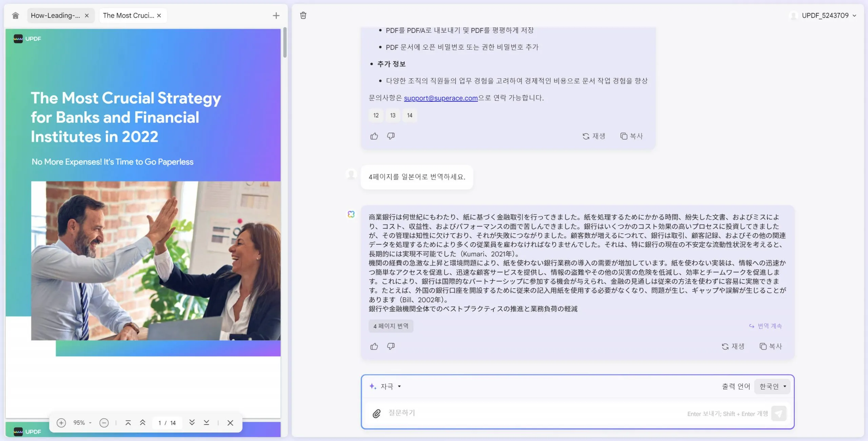868x441 pixels.
Task: Clear chat with the trash icon
Action: [x=303, y=15]
